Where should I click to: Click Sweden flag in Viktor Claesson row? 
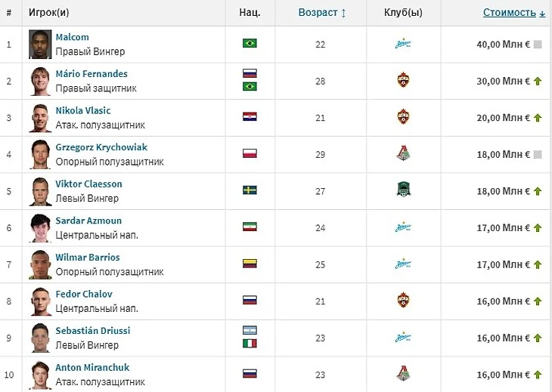(250, 190)
